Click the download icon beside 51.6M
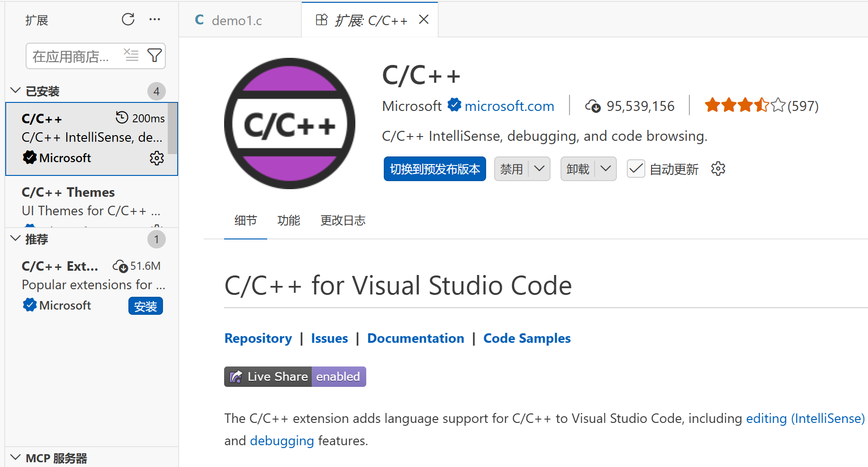868x467 pixels. point(120,266)
